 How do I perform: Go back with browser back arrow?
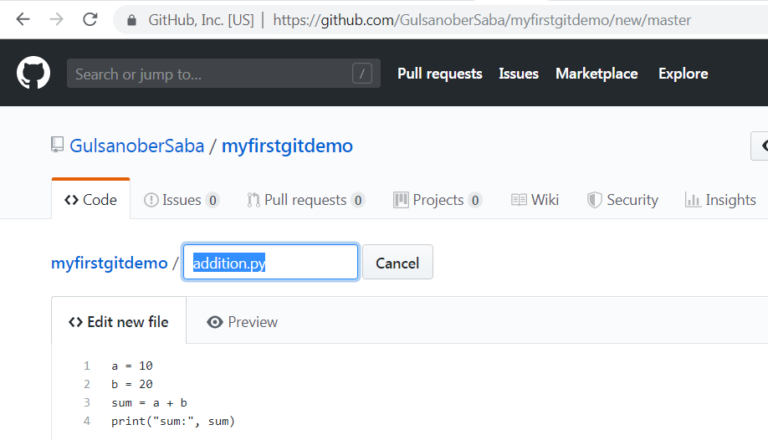click(23, 20)
